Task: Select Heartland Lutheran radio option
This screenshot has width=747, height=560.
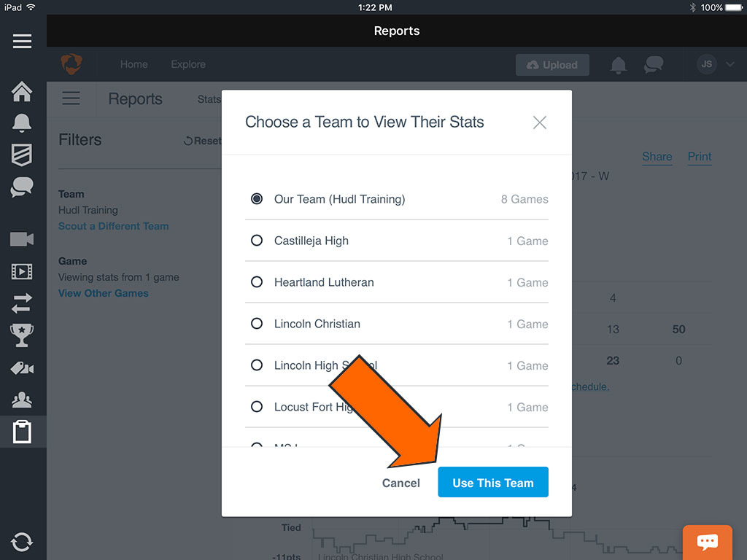Action: coord(257,282)
